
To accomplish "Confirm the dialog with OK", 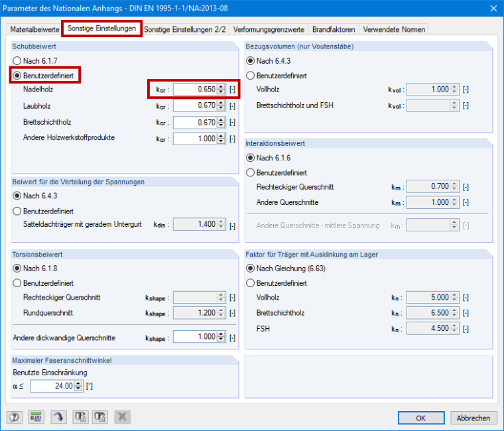I will click(x=421, y=418).
